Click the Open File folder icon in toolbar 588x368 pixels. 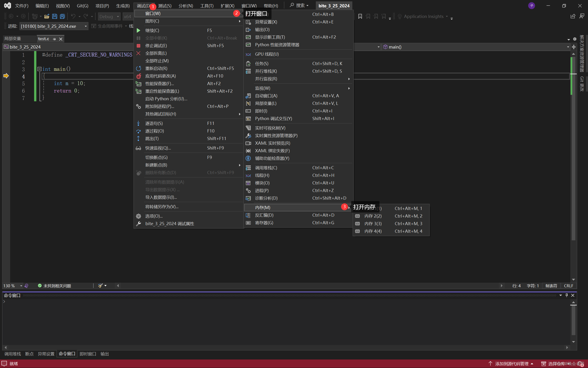point(47,17)
